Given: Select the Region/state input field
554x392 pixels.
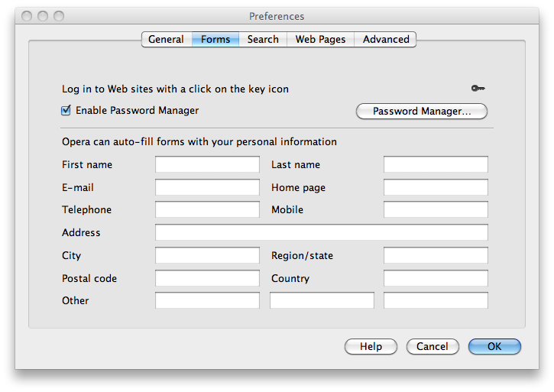Looking at the screenshot, I should [436, 256].
